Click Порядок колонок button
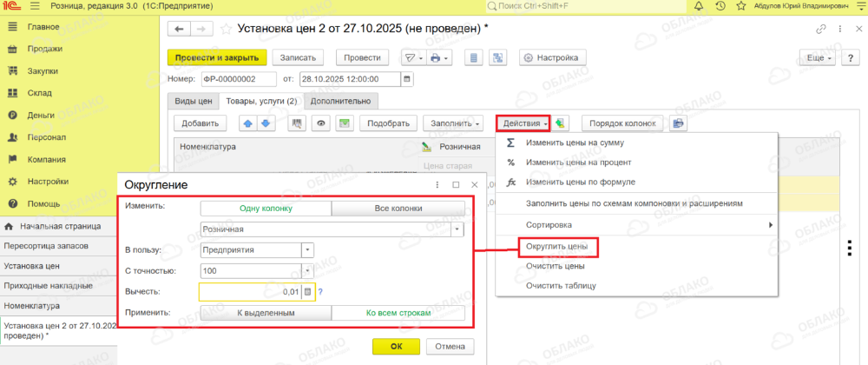Image resolution: width=868 pixels, height=365 pixels. click(622, 123)
